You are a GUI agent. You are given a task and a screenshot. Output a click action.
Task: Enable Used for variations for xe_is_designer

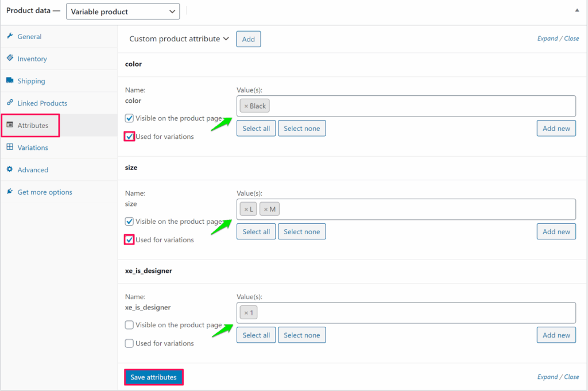(130, 343)
